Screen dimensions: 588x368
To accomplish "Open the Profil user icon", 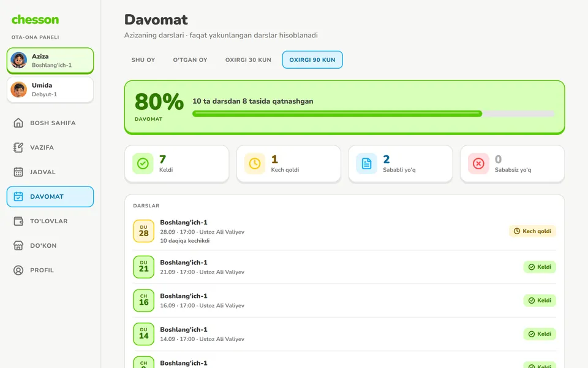I will tap(18, 270).
